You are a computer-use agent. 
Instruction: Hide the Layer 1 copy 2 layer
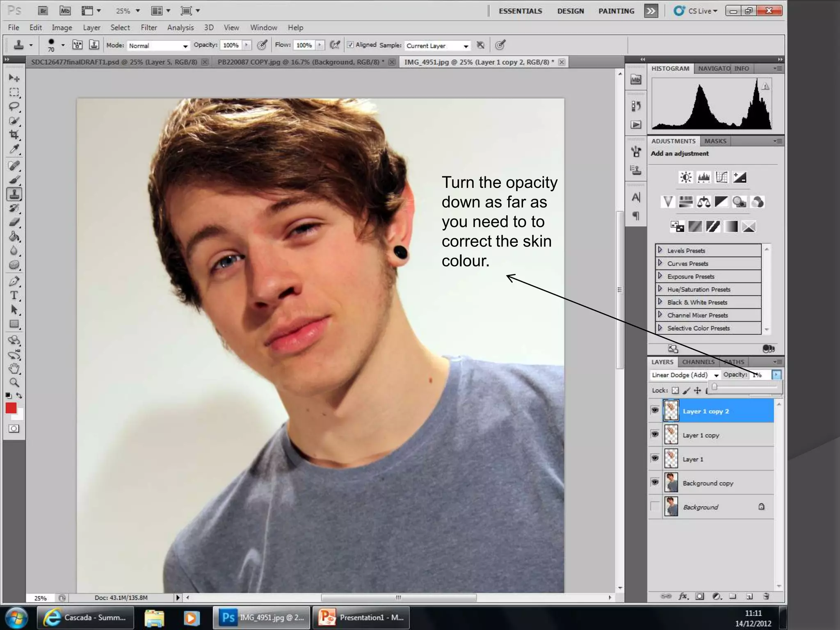[655, 411]
